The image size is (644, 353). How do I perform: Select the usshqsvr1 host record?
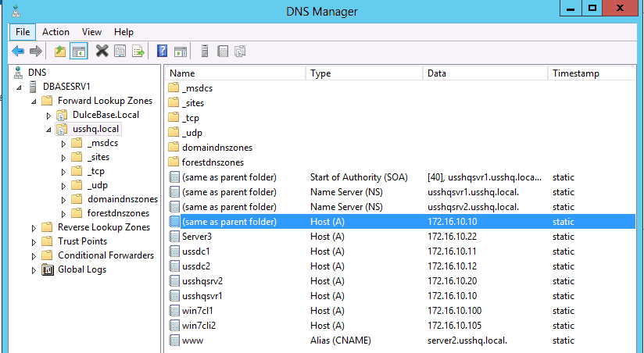click(401, 296)
